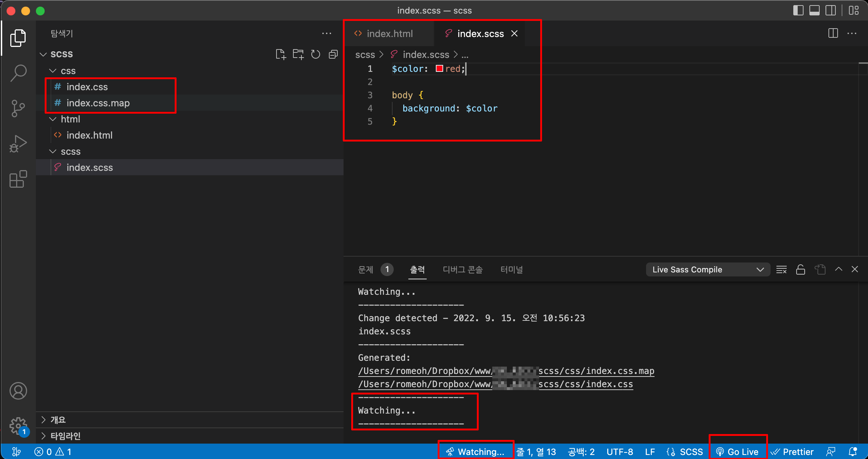Open the Source Control view

click(18, 109)
